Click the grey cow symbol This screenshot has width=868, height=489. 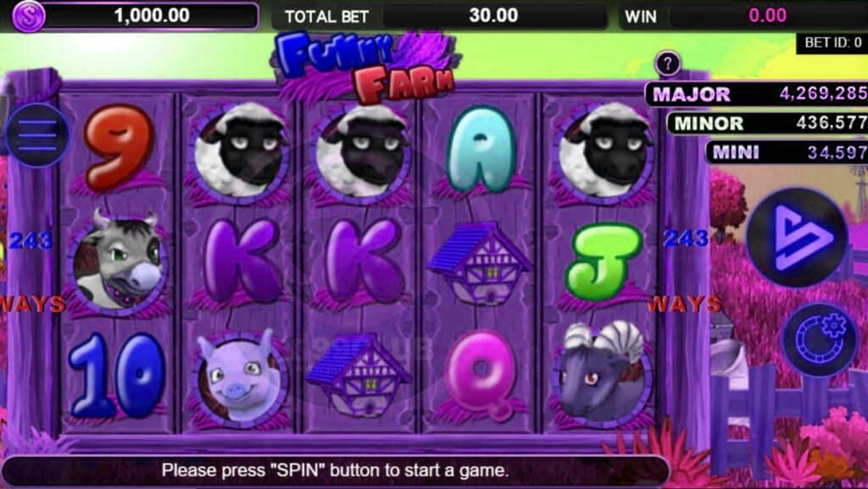(x=117, y=260)
